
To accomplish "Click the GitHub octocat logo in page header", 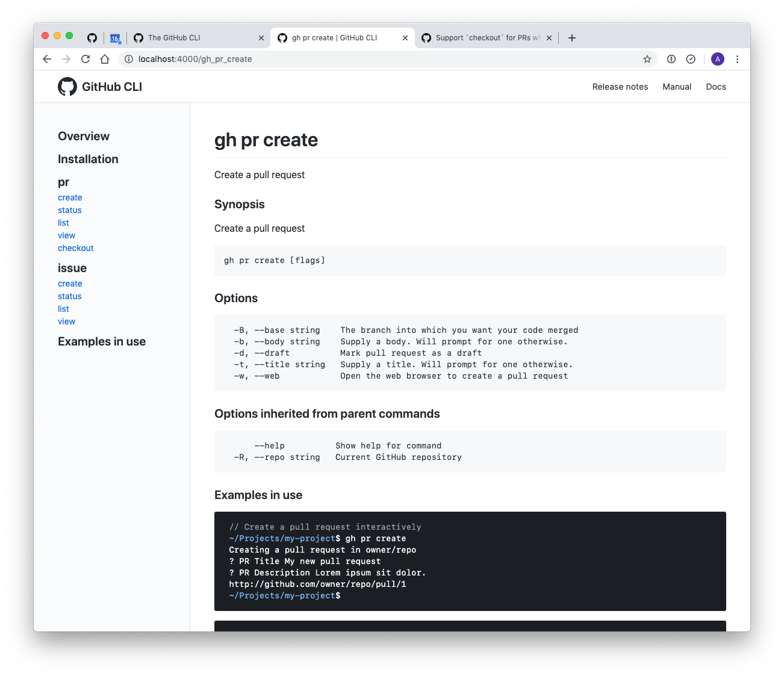I will pyautogui.click(x=67, y=87).
